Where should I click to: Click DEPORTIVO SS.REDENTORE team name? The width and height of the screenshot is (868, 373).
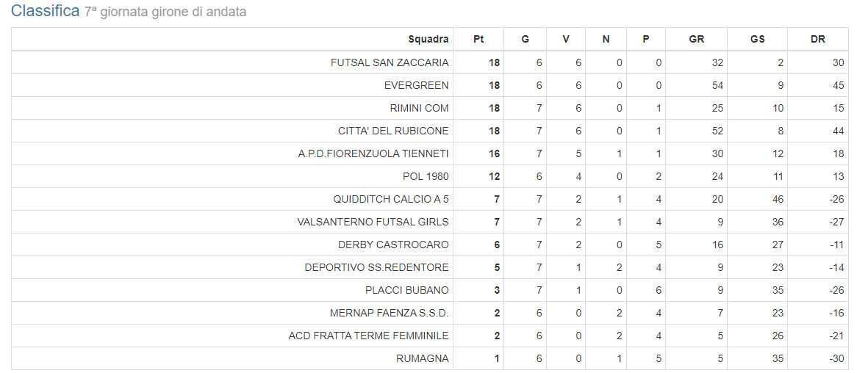click(x=376, y=267)
